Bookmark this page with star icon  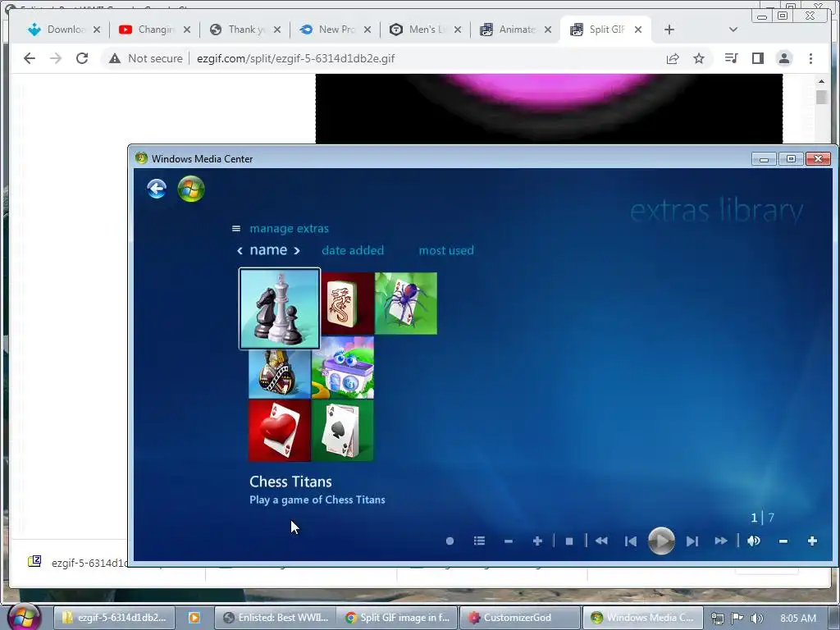coord(699,58)
